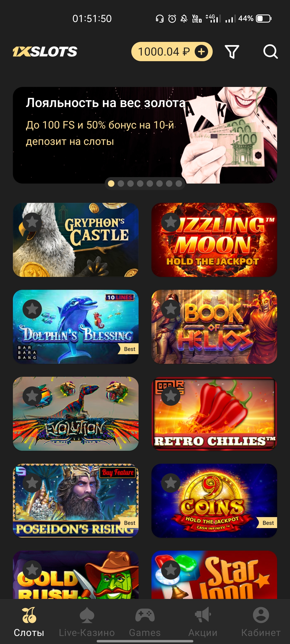Image resolution: width=290 pixels, height=644 pixels.
Task: Toggle favorite star on Sizzling Moon
Action: [x=171, y=222]
